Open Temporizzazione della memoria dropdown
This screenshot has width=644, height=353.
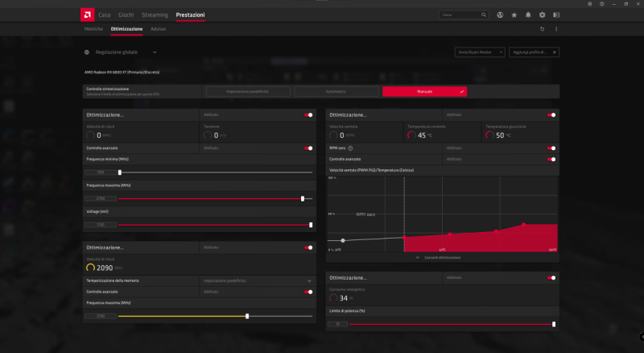click(x=309, y=280)
